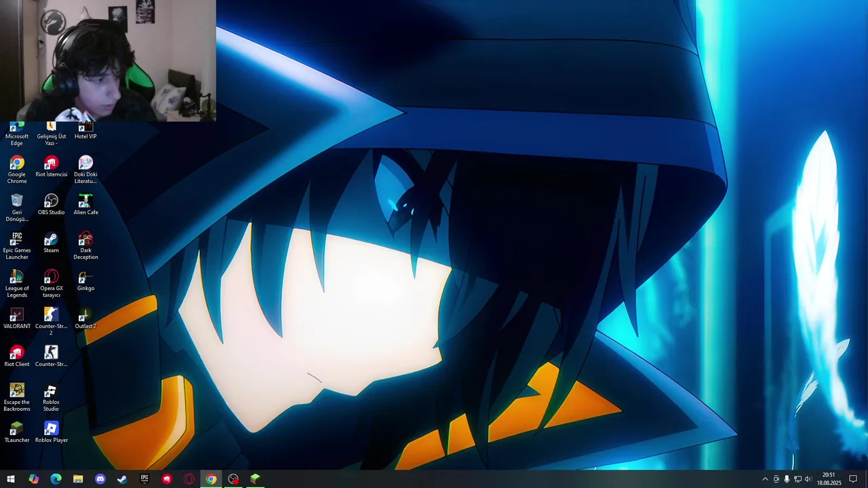
Task: Click the camera Meet Now tray icon
Action: coord(776,479)
